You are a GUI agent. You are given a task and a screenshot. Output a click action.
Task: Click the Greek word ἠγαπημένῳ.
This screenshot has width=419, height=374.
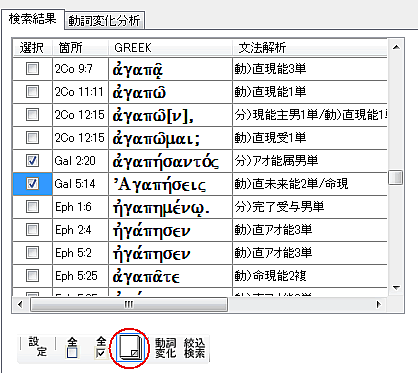[161, 208]
